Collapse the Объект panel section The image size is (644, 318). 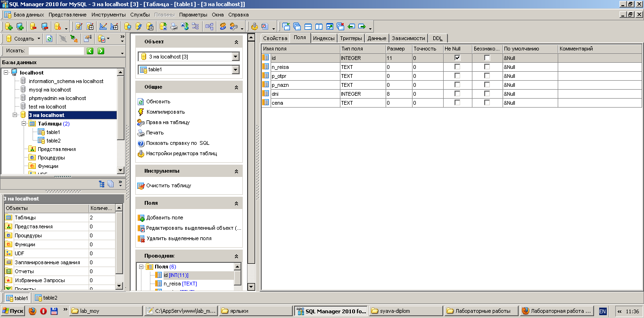(x=236, y=42)
